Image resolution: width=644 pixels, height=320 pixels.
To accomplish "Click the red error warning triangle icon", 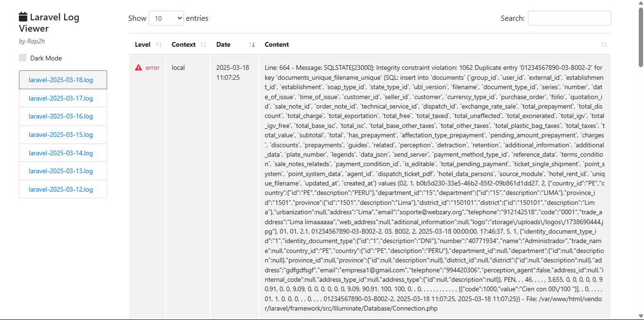I will [x=138, y=67].
